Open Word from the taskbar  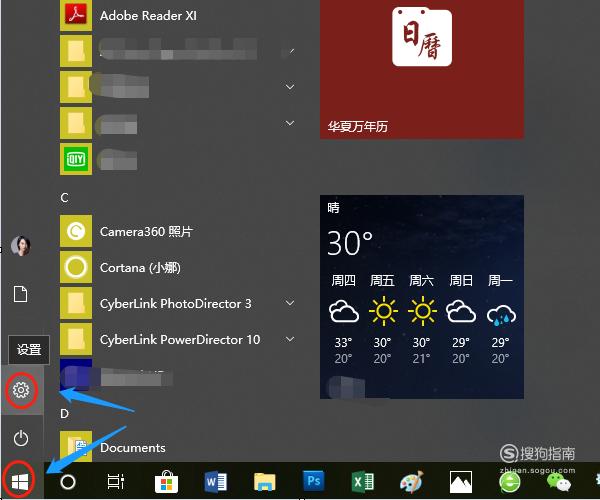click(x=216, y=482)
